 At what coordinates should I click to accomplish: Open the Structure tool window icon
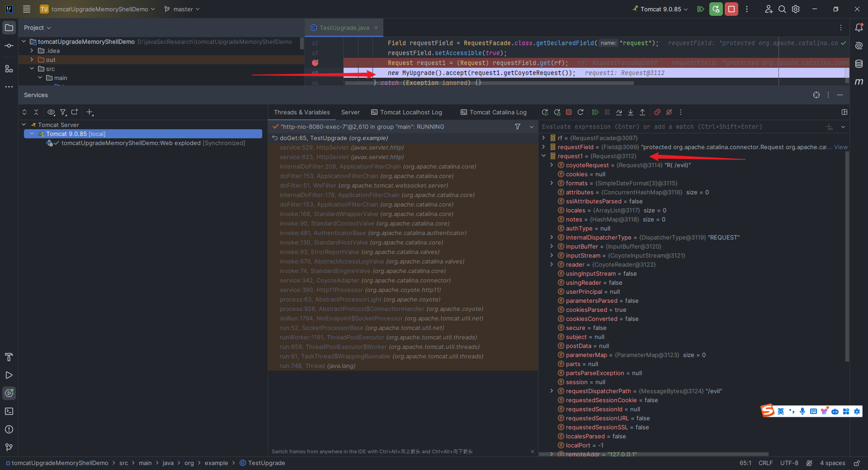[9, 69]
